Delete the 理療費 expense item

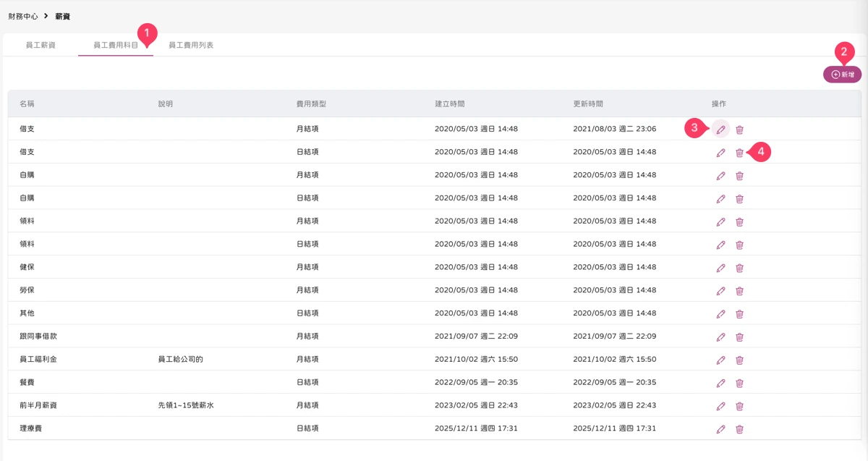(x=739, y=429)
